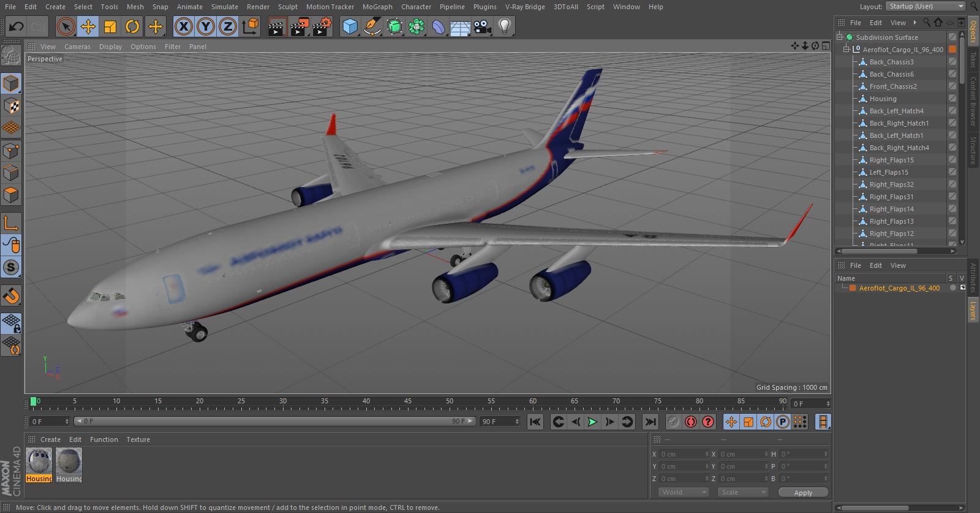Open the Simulate menu
The image size is (980, 513).
(225, 7)
